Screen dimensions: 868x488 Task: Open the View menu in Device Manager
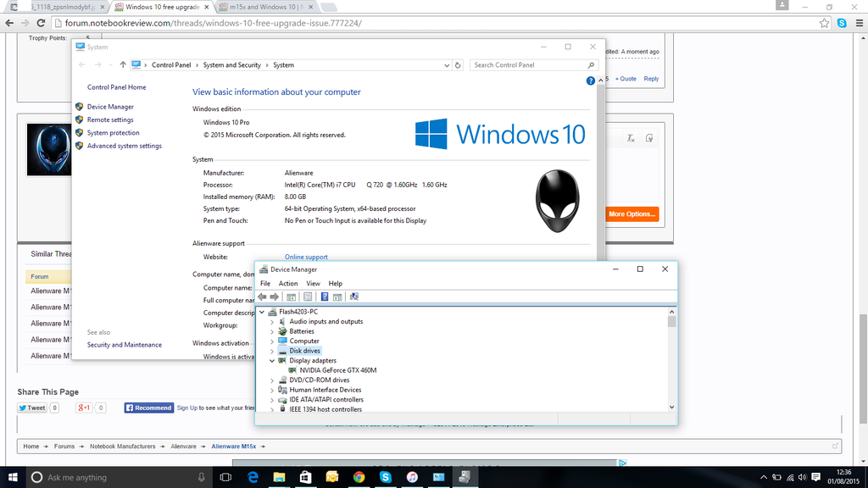pyautogui.click(x=314, y=283)
